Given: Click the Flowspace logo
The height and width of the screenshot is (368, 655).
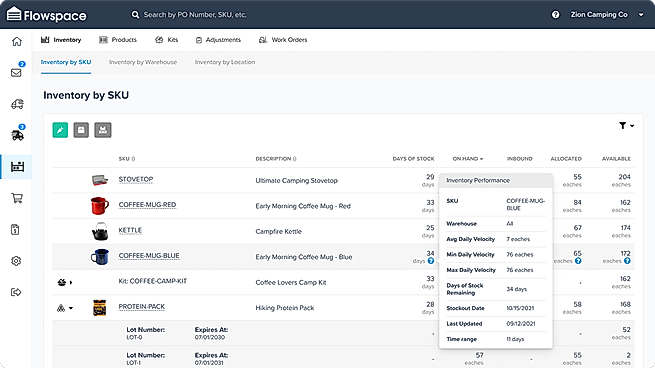Looking at the screenshot, I should [46, 15].
